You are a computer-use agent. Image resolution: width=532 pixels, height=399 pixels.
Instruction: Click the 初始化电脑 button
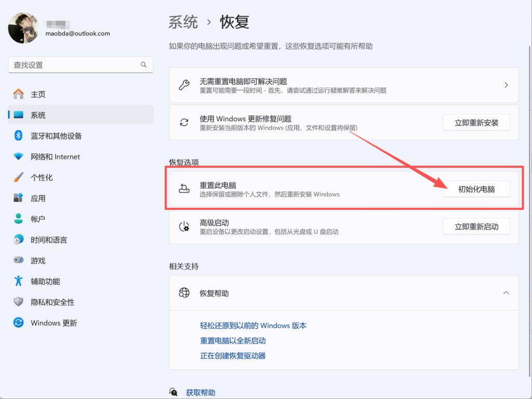476,189
